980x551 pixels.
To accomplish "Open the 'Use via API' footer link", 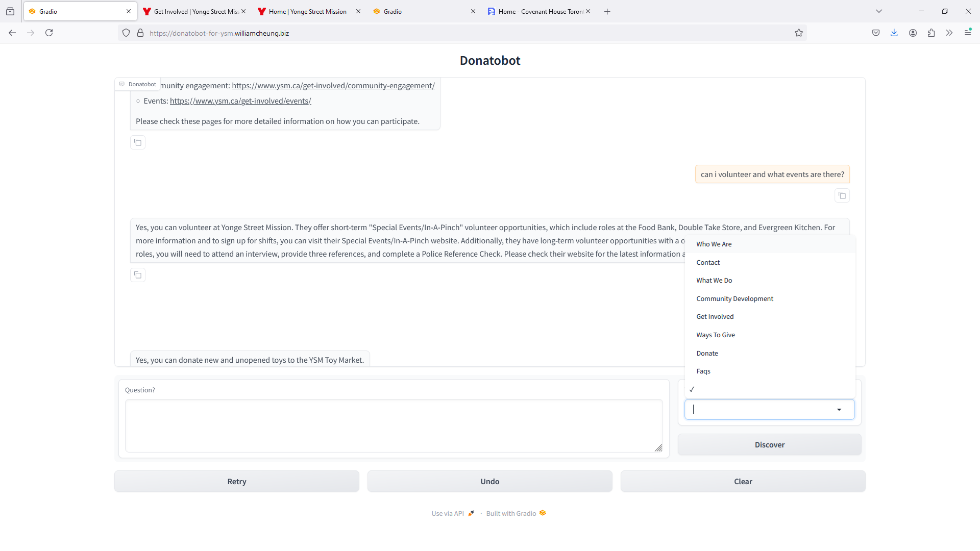I will tap(448, 514).
